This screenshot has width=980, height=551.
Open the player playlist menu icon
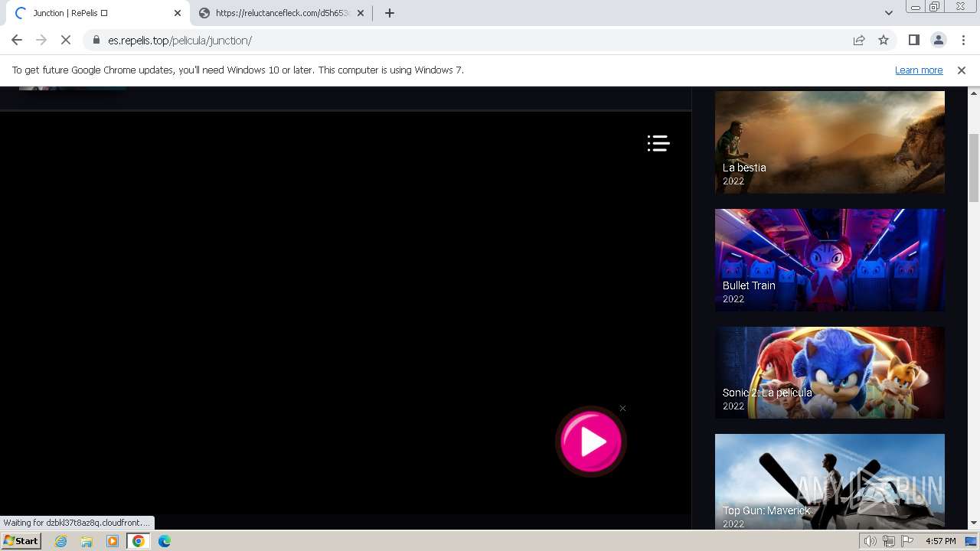[658, 143]
